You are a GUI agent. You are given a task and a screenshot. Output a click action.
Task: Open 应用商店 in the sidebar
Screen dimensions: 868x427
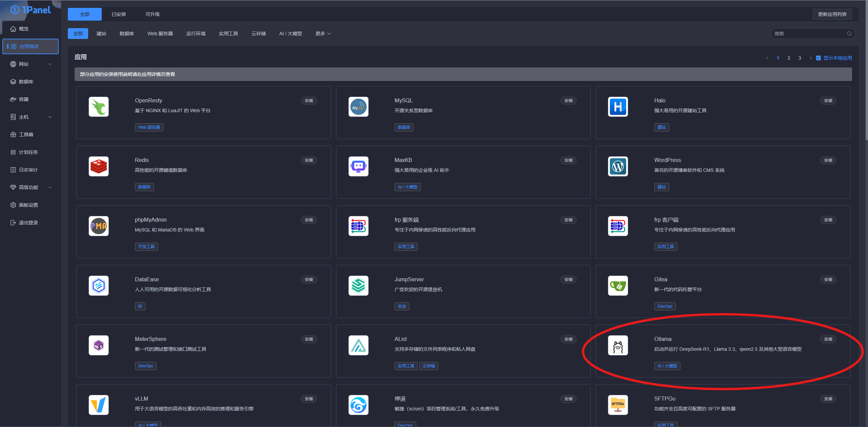coord(31,46)
